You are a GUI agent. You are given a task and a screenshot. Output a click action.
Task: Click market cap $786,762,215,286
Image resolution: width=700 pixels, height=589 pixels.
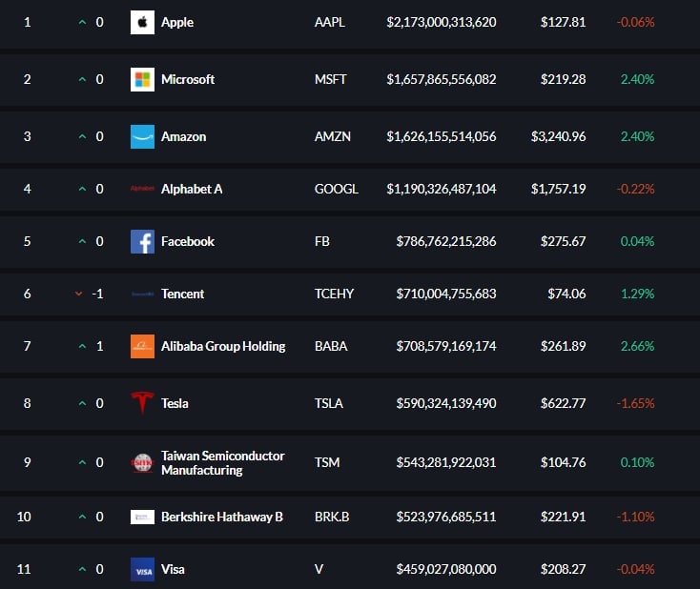446,241
